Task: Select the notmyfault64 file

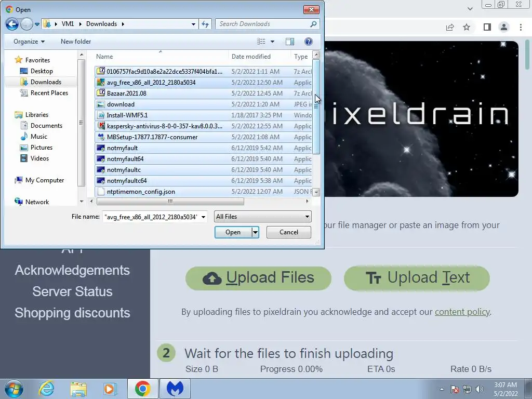Action: click(203, 159)
